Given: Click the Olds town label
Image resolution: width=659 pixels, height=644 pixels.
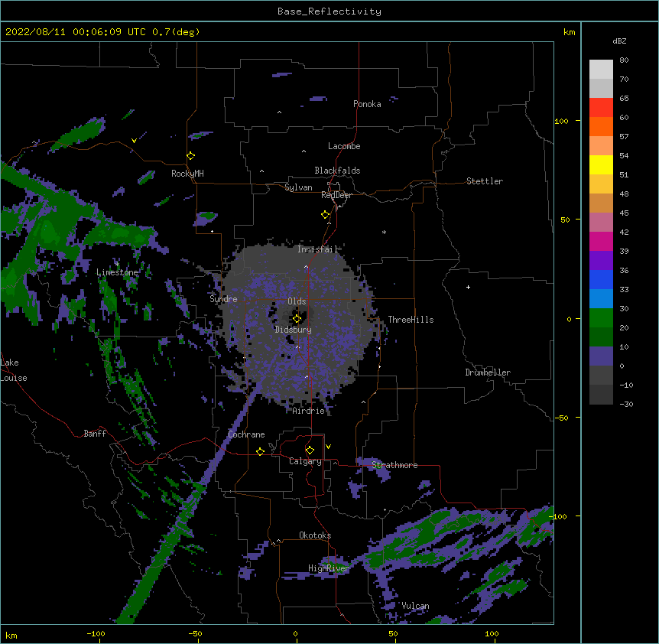Looking at the screenshot, I should tap(297, 301).
